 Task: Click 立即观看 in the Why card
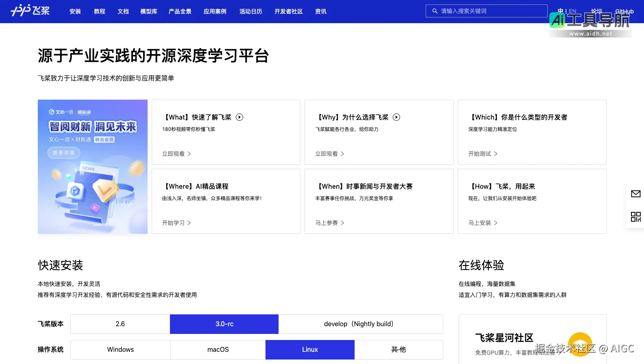point(326,154)
